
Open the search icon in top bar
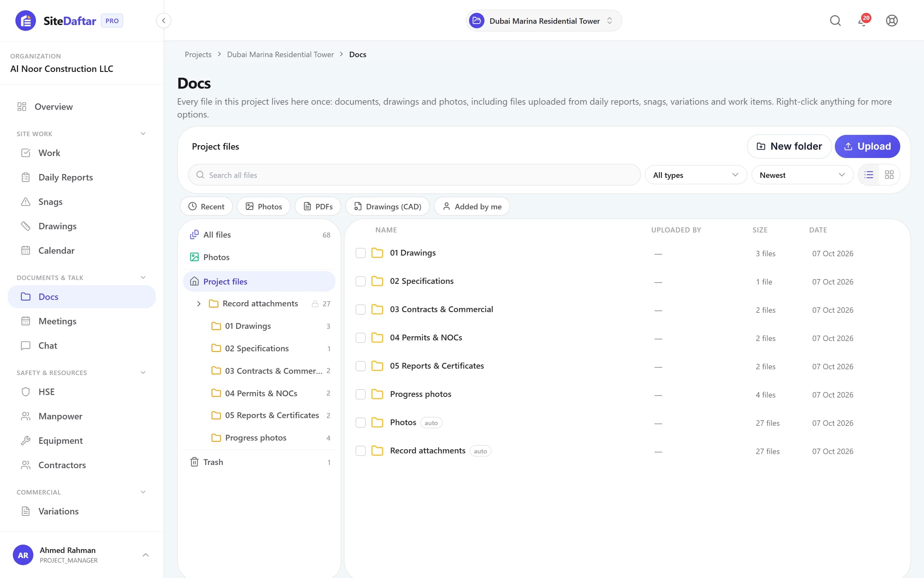[x=835, y=21]
